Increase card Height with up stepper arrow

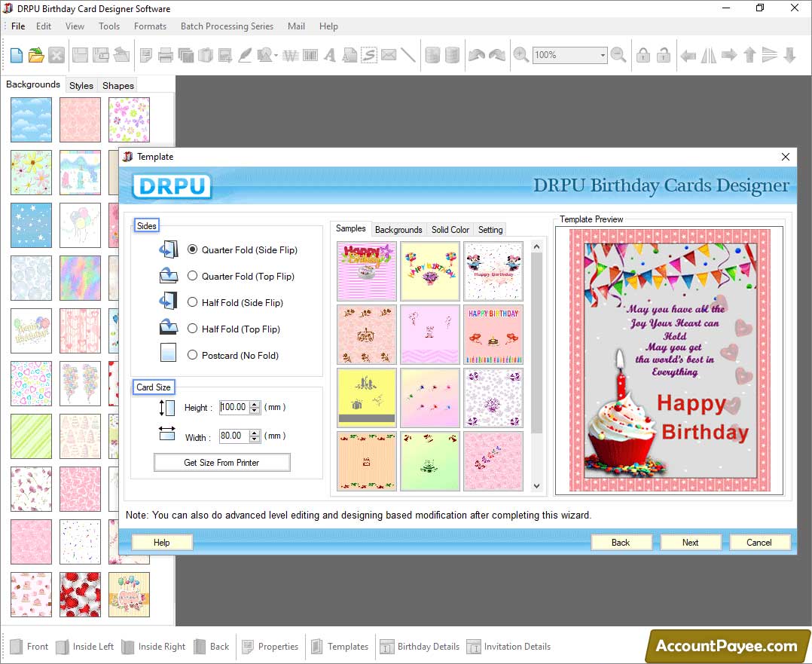pos(255,404)
